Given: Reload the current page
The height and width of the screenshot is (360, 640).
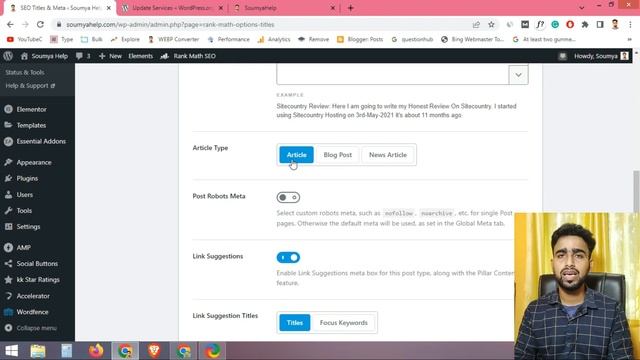Looking at the screenshot, I should click(x=40, y=24).
